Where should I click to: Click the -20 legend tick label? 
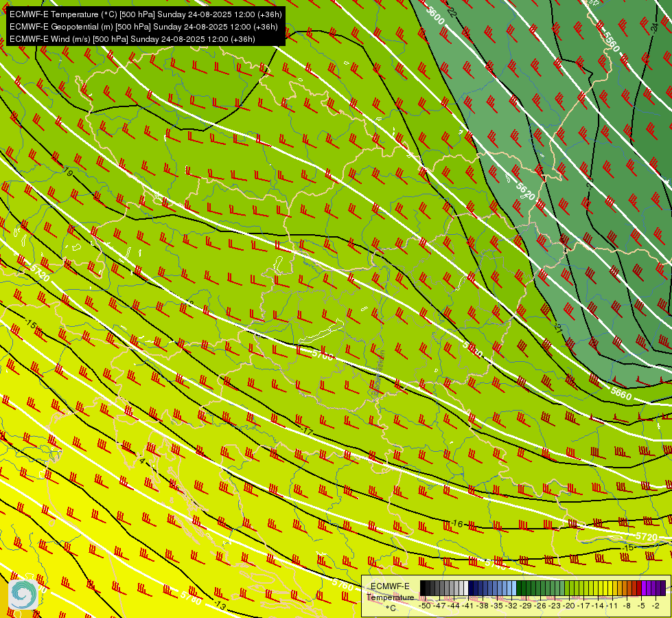click(570, 606)
